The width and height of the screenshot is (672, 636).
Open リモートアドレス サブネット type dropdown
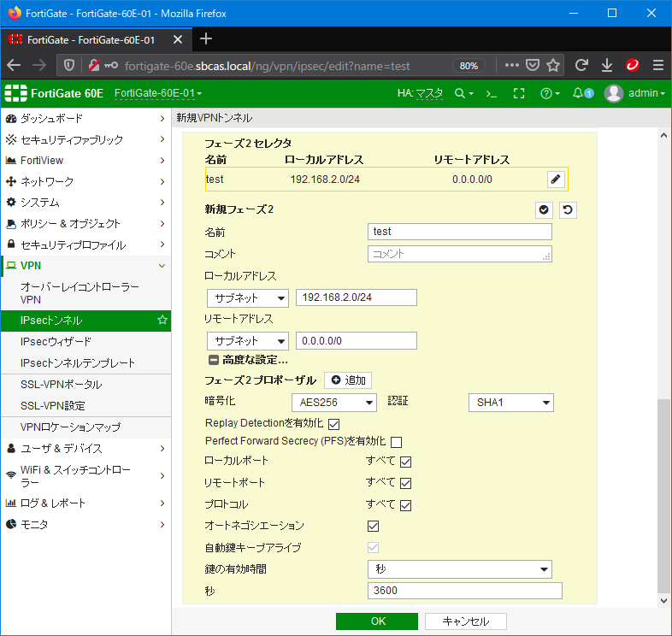pos(248,341)
